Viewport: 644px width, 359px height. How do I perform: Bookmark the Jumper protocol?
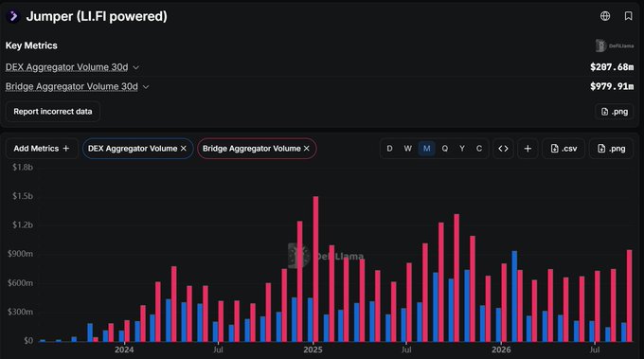tap(628, 16)
